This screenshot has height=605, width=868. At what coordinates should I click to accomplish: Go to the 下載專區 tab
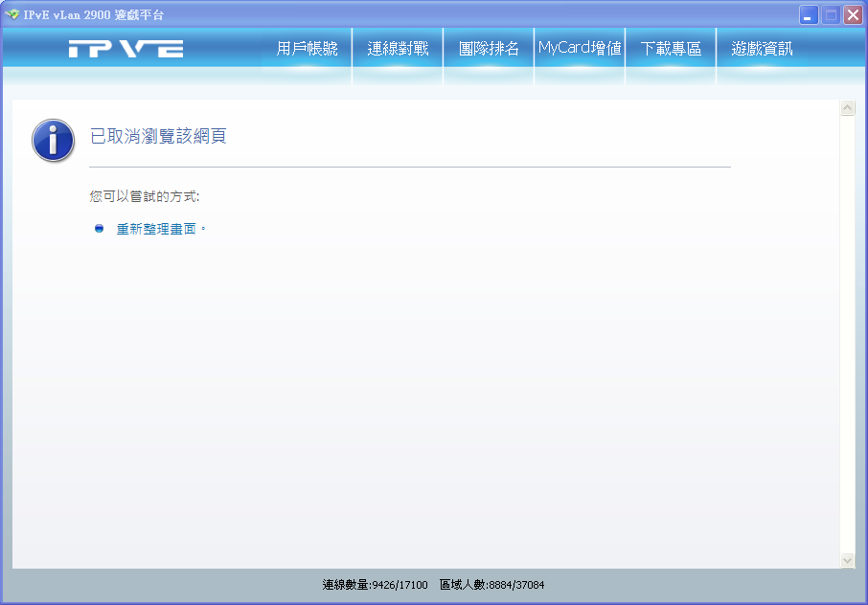coord(671,49)
